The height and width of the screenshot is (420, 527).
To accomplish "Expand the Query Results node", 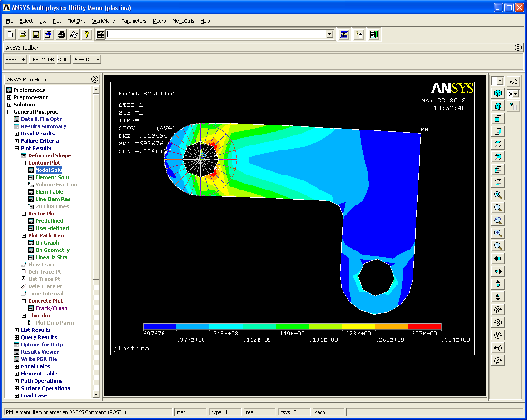I will (16, 337).
